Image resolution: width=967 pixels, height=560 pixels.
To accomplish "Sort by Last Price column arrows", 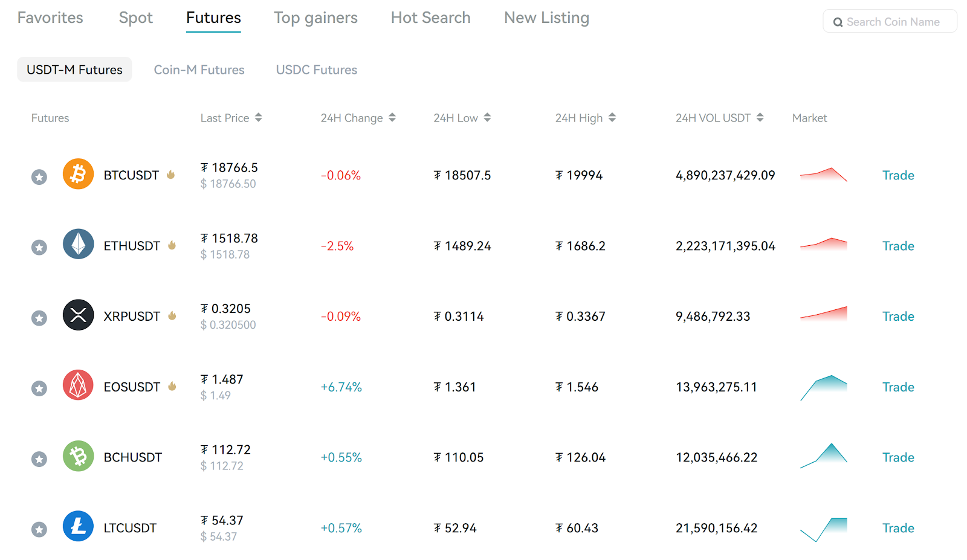I will coord(259,118).
